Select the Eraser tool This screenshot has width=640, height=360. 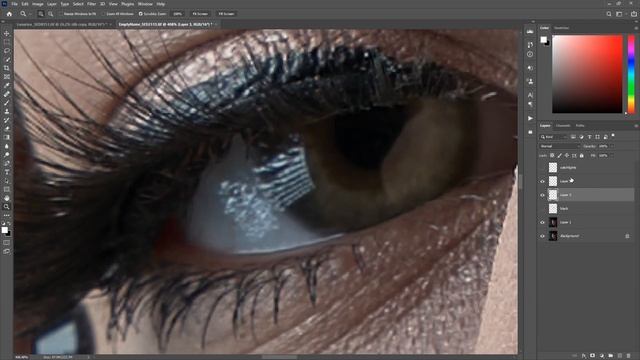point(7,129)
